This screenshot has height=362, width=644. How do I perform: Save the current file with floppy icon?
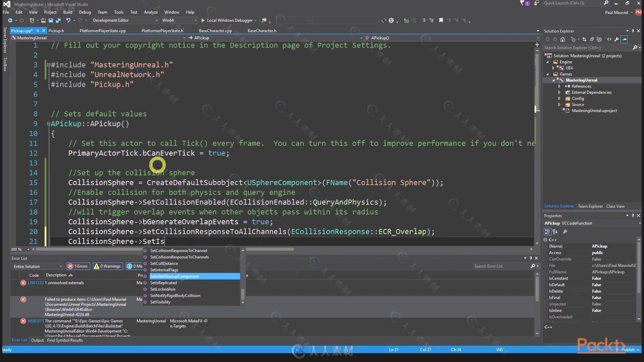point(51,20)
